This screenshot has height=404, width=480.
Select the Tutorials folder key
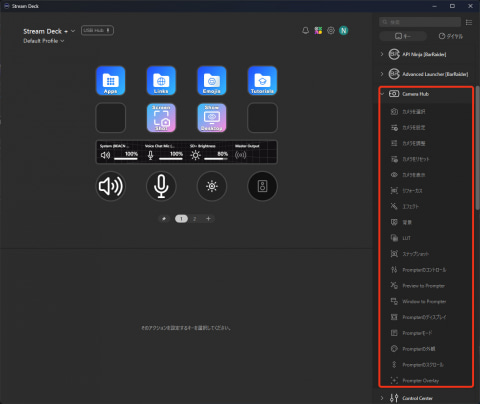pyautogui.click(x=262, y=81)
